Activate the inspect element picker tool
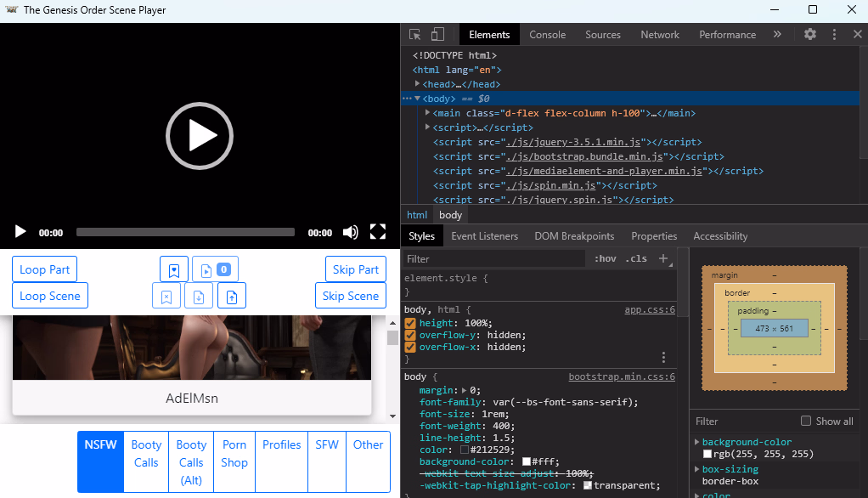 click(415, 35)
